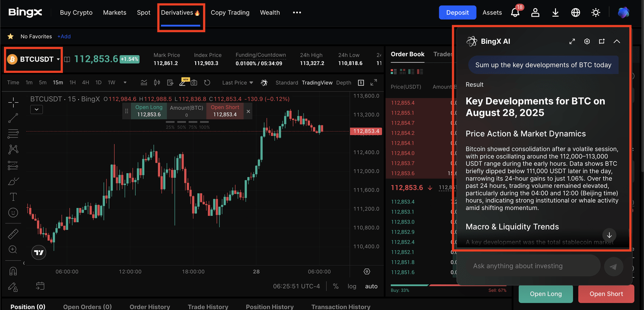Viewport: 644px width, 310px height.
Task: Switch theme with the sun icon
Action: [596, 13]
